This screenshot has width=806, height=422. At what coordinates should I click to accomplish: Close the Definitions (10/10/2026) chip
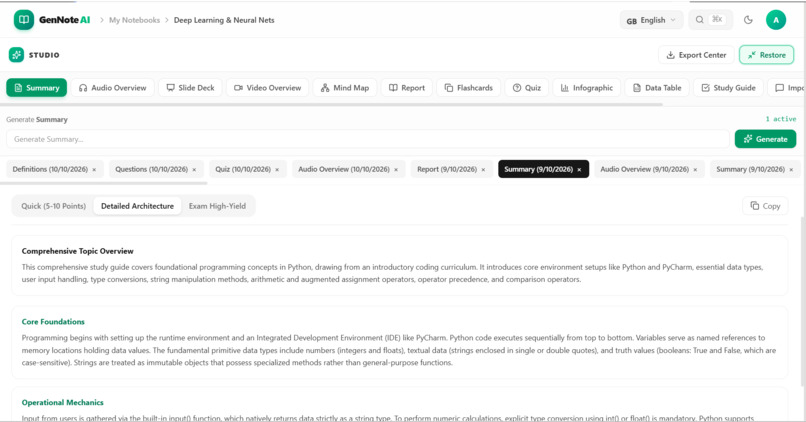[x=94, y=170]
